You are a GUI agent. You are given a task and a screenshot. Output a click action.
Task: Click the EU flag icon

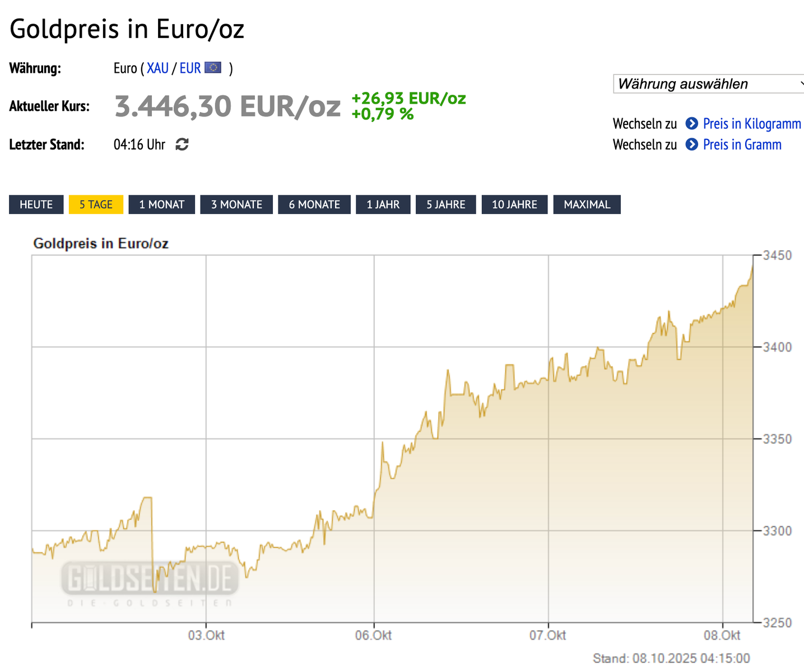tap(213, 68)
